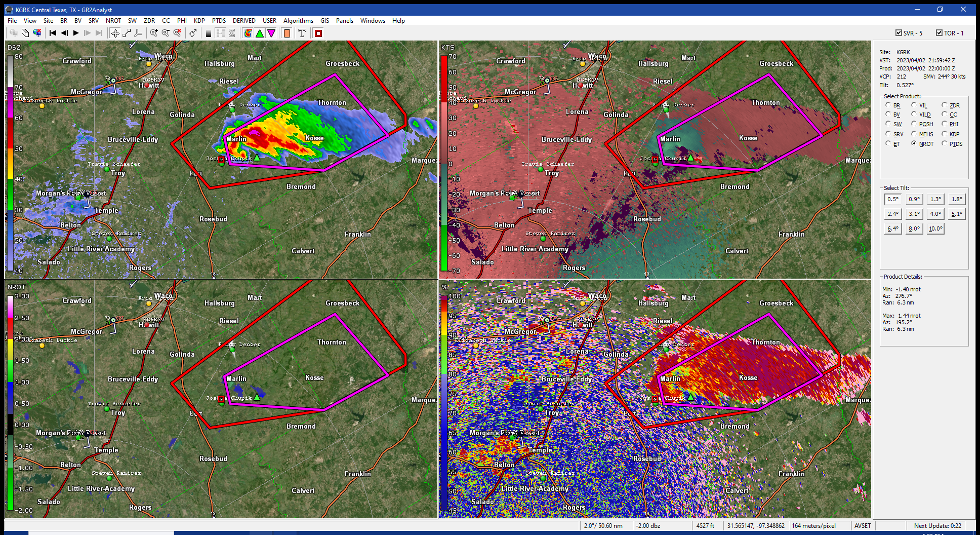980x535 pixels.
Task: Select the PTDS product radio button
Action: (x=944, y=143)
